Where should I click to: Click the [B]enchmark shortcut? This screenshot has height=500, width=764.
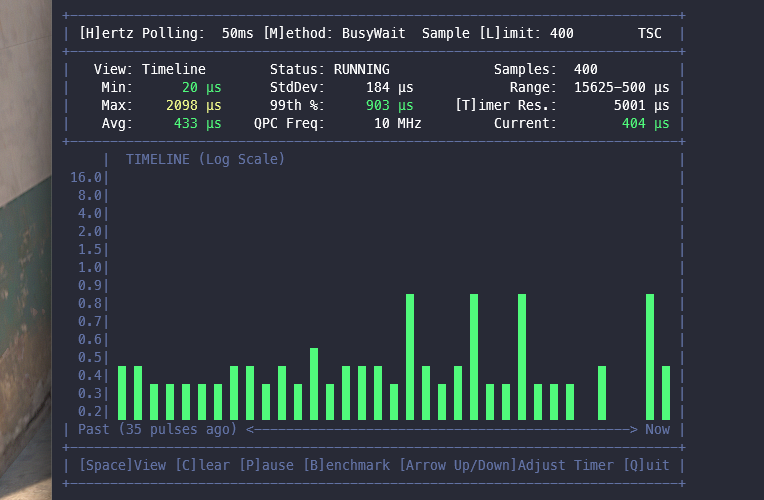[346, 465]
